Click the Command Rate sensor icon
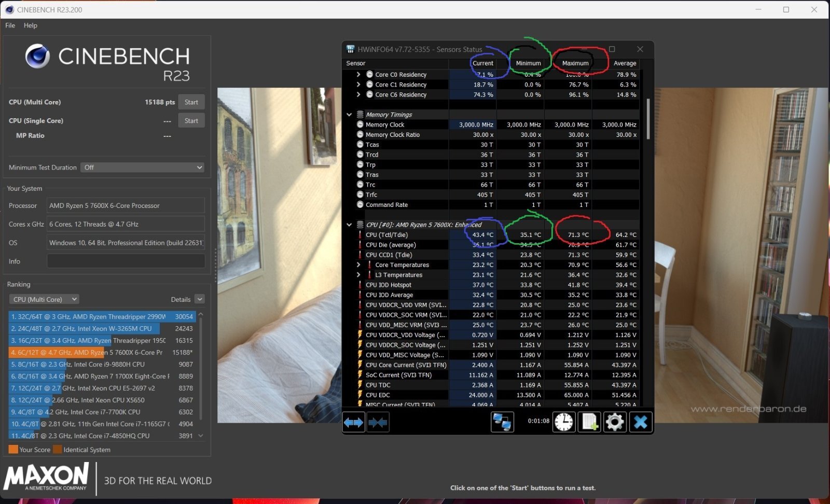 click(360, 205)
